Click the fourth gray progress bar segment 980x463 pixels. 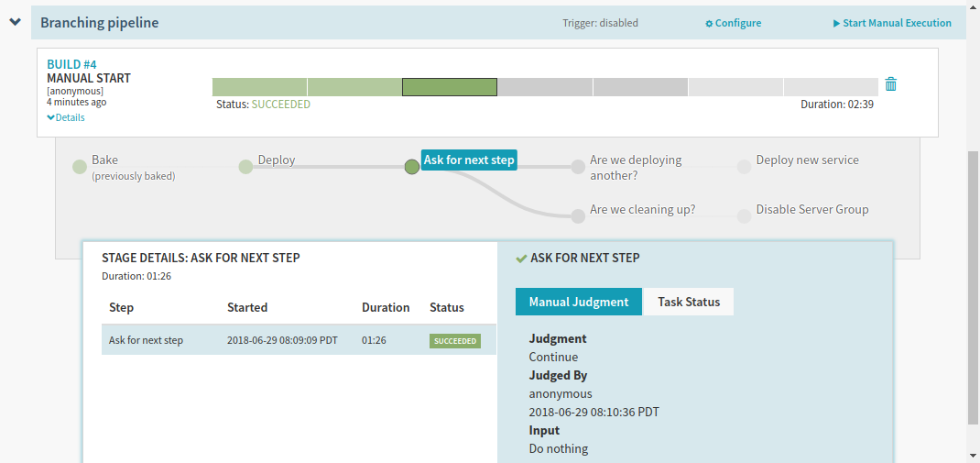click(x=545, y=87)
